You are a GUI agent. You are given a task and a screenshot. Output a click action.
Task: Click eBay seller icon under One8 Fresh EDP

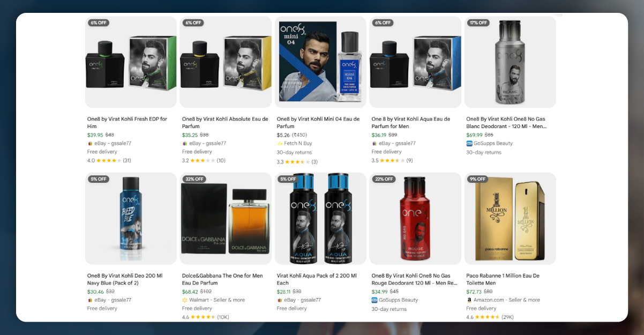(x=89, y=144)
